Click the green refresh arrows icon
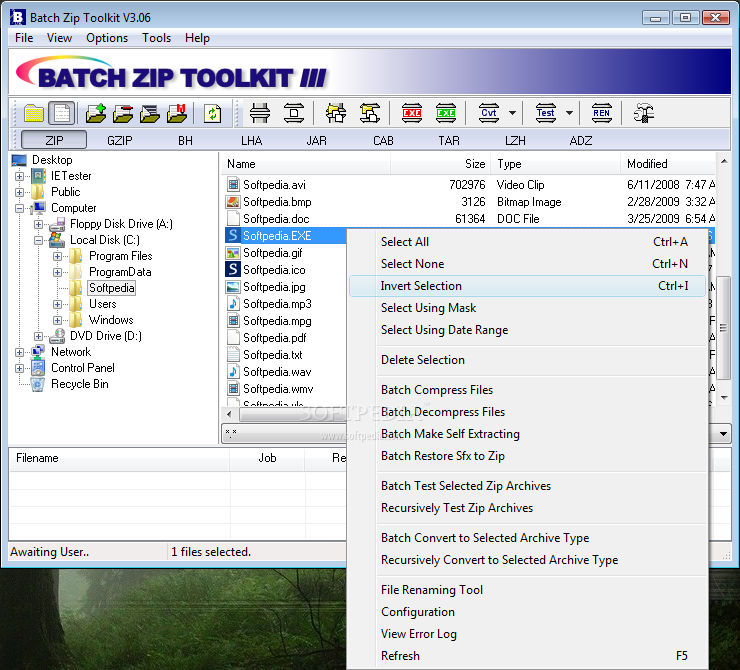The height and width of the screenshot is (670, 740). (x=212, y=113)
